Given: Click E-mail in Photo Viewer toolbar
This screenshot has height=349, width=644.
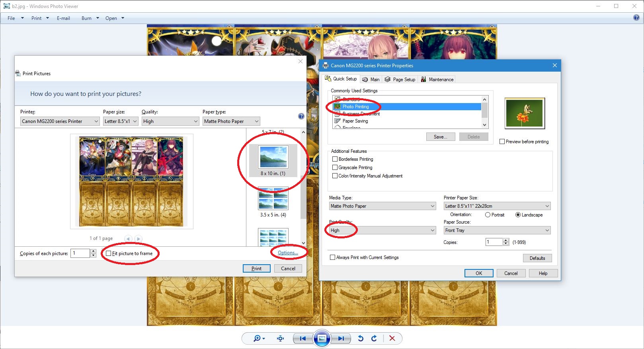Looking at the screenshot, I should [63, 18].
